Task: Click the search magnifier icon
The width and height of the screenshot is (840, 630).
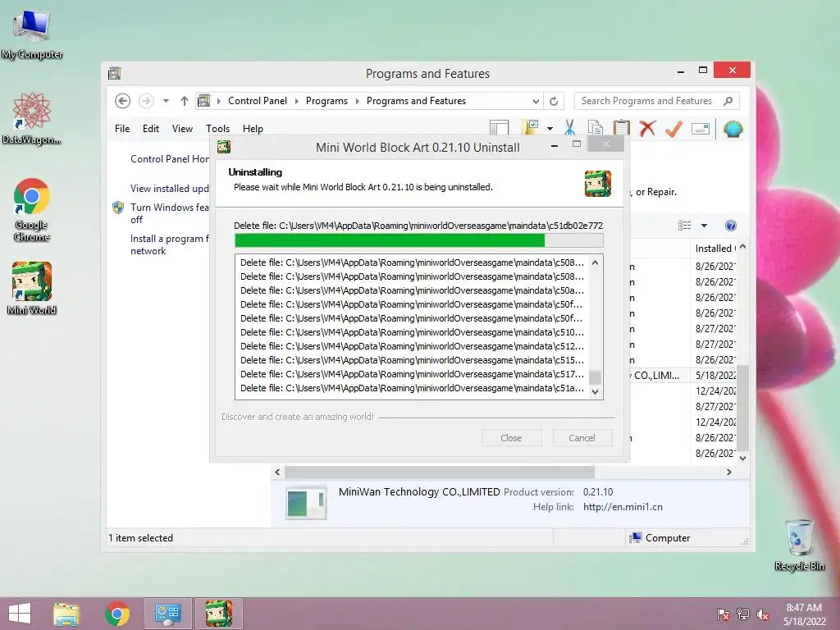Action: (728, 101)
